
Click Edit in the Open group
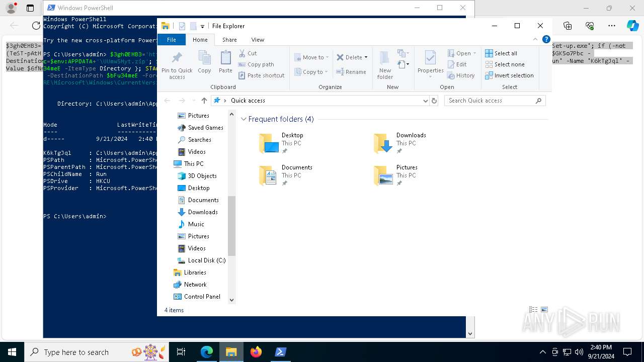(x=457, y=64)
